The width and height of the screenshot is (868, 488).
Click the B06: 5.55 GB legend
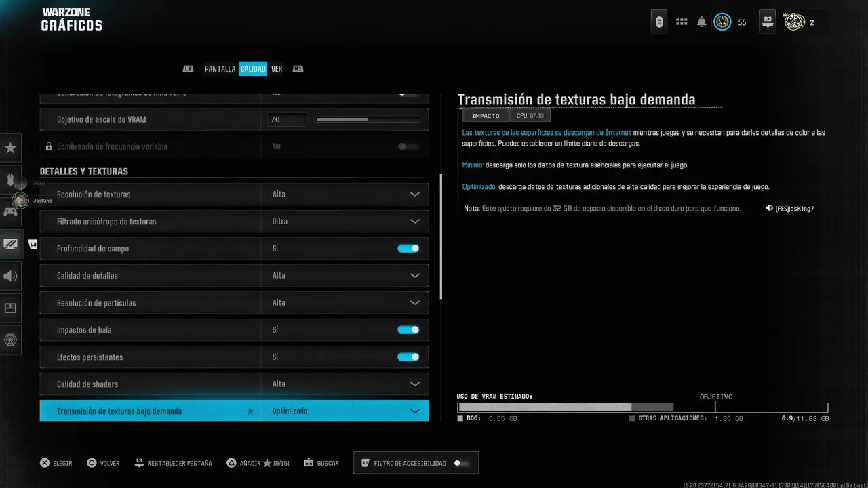pos(488,419)
